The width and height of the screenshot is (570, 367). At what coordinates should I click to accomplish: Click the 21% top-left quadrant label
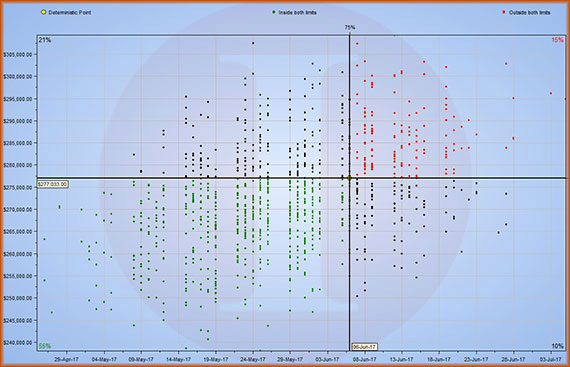45,40
